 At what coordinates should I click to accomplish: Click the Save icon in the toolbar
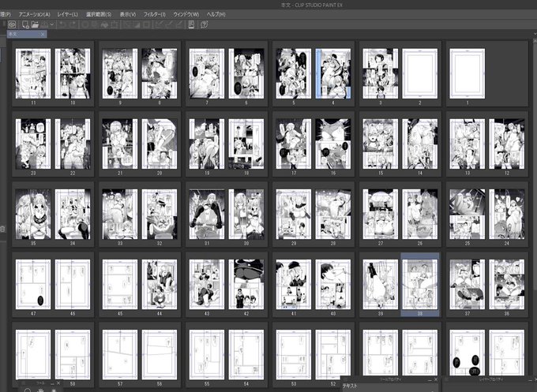coord(44,24)
